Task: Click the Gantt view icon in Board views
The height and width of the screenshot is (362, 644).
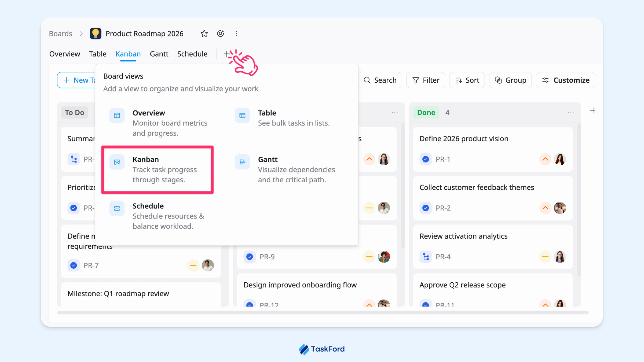Action: (242, 162)
